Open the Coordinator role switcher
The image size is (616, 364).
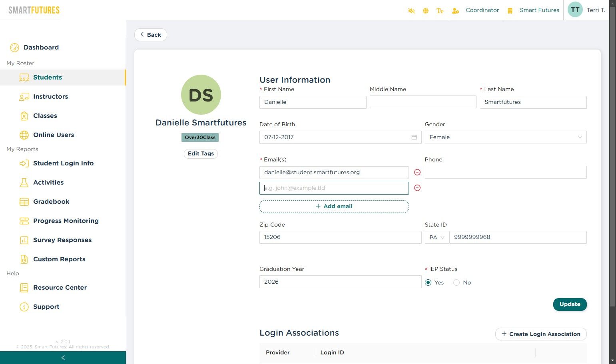click(476, 10)
